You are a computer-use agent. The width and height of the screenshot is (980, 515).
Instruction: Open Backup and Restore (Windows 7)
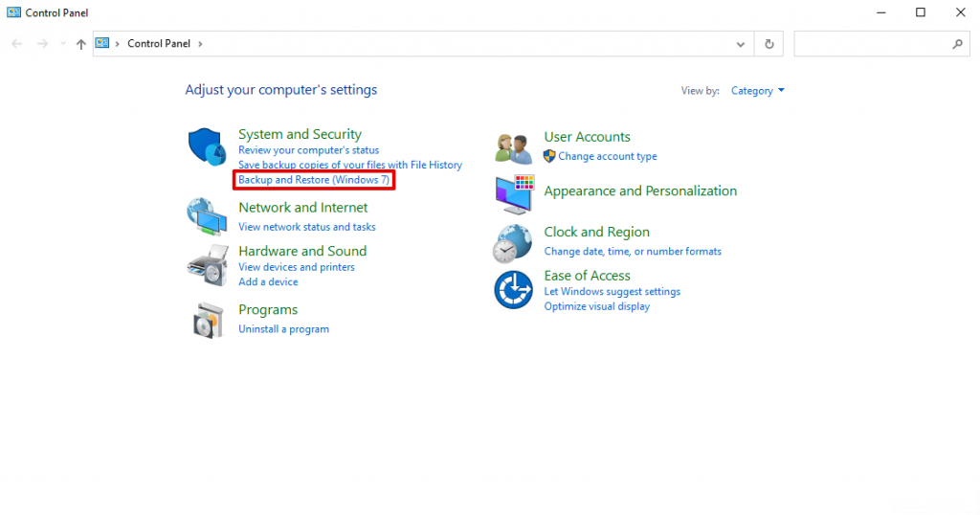point(314,180)
